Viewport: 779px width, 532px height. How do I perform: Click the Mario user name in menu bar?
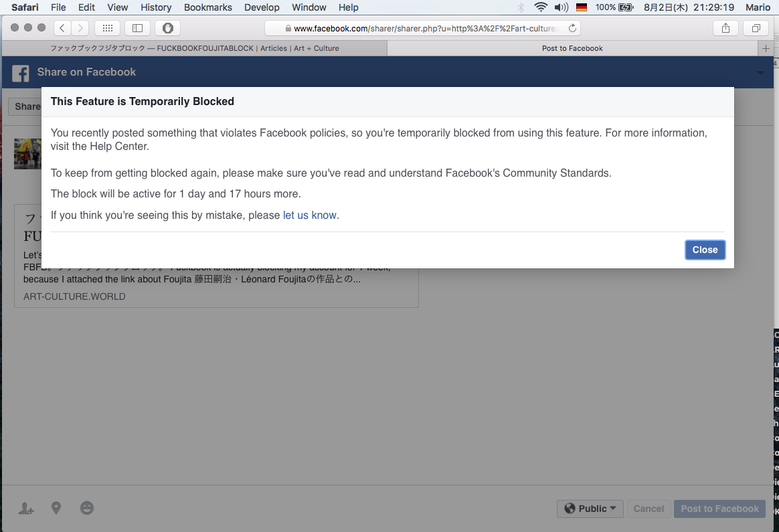click(x=758, y=7)
